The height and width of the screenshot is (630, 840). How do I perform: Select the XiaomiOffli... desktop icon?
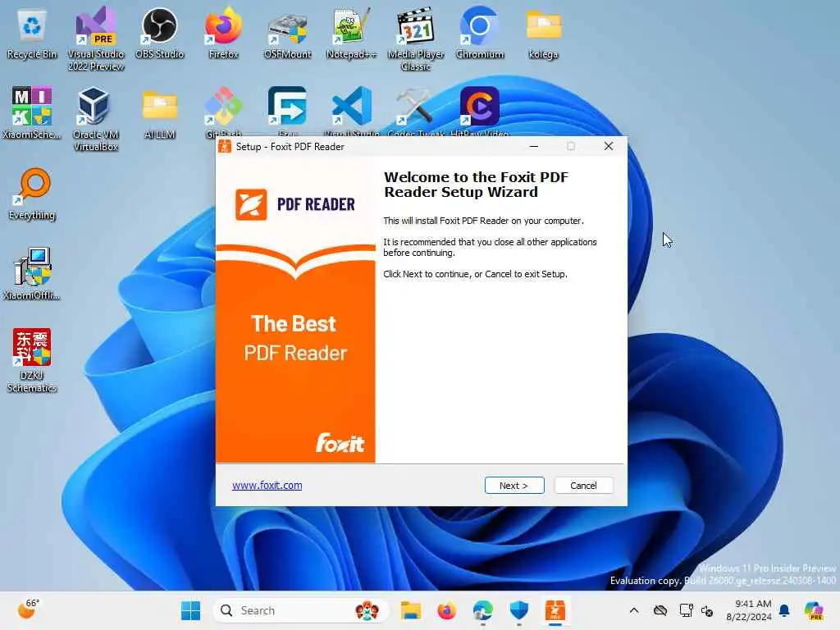click(32, 274)
